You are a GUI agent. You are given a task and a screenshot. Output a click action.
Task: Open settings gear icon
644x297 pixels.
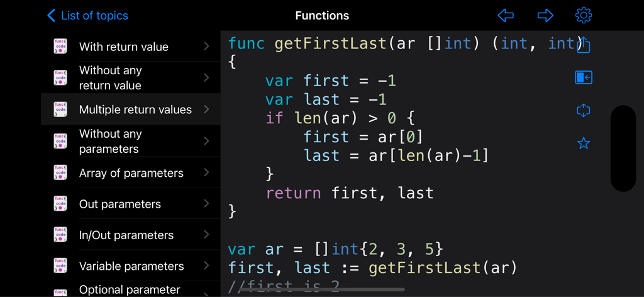point(584,16)
